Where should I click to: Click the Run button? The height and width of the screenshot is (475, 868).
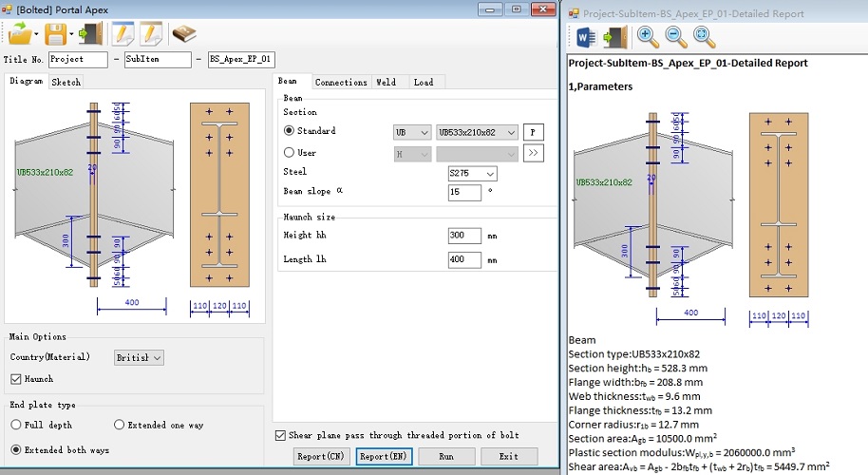[446, 456]
